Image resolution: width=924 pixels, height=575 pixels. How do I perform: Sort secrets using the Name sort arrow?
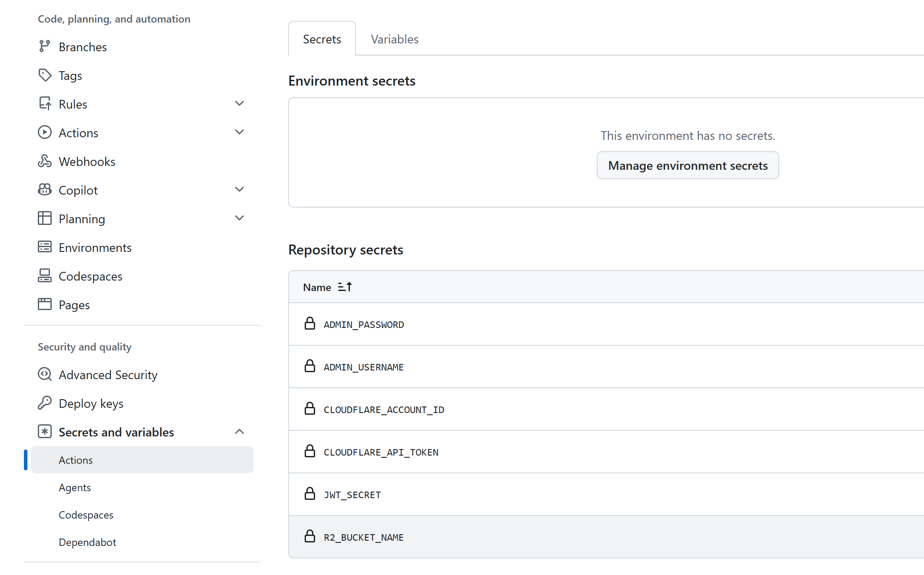[x=345, y=287]
